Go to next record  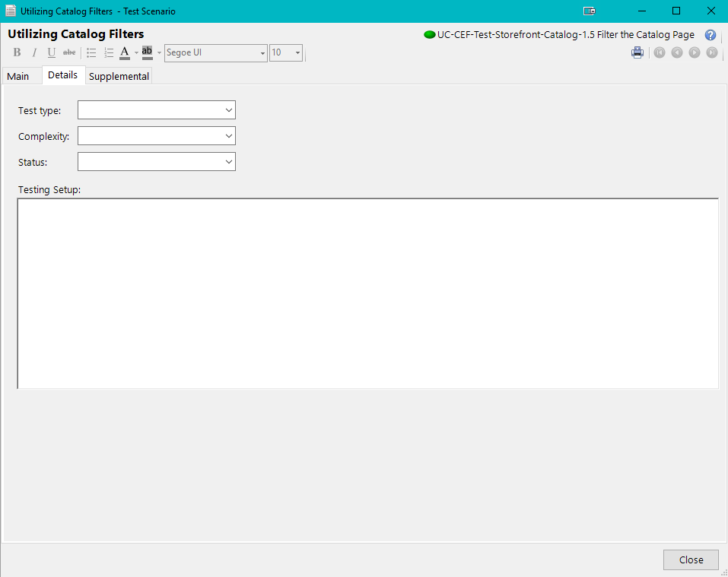point(694,52)
